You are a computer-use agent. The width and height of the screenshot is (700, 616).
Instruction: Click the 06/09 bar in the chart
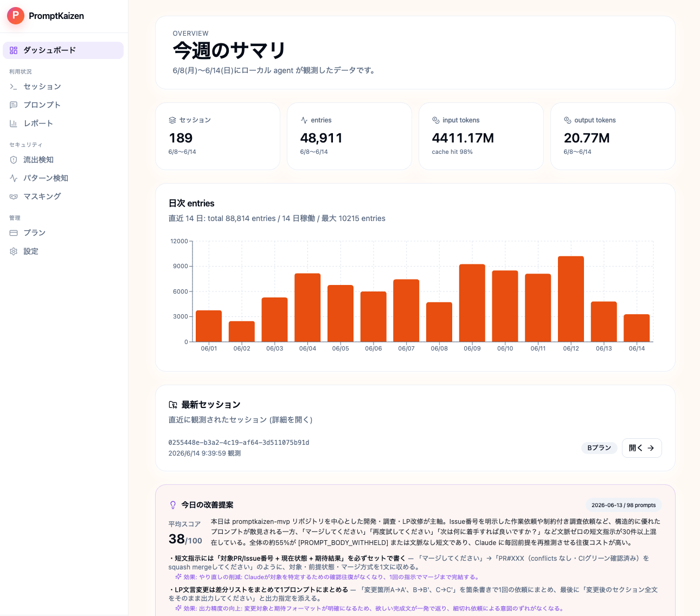[472, 303]
